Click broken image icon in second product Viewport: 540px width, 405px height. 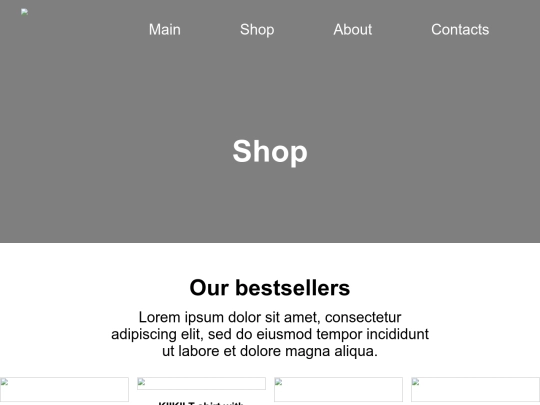click(x=141, y=382)
